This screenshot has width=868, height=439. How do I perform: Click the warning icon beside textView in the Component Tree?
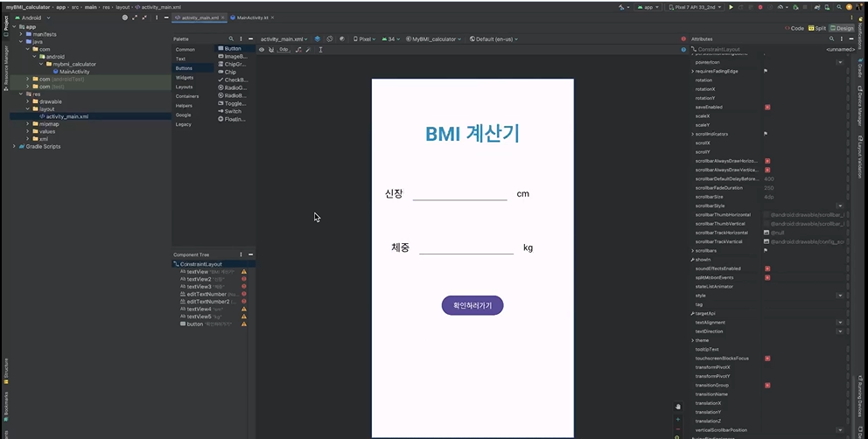(x=243, y=272)
